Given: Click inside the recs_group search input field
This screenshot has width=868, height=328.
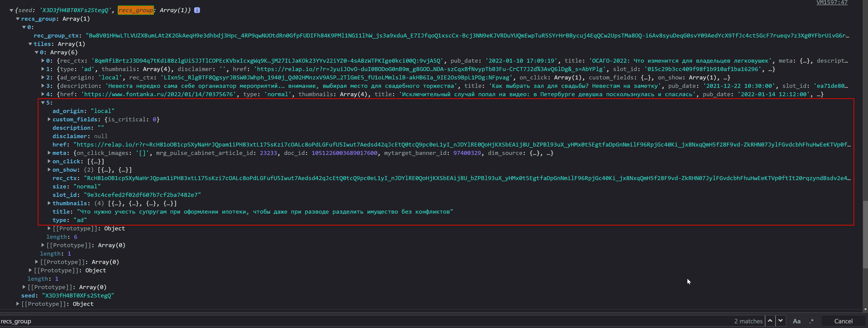Looking at the screenshot, I should point(135,321).
